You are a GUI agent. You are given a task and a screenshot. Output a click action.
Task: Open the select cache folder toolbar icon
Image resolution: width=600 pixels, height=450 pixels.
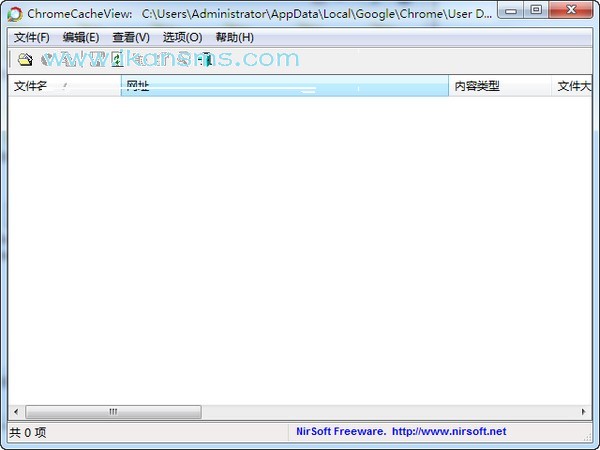tap(25, 59)
